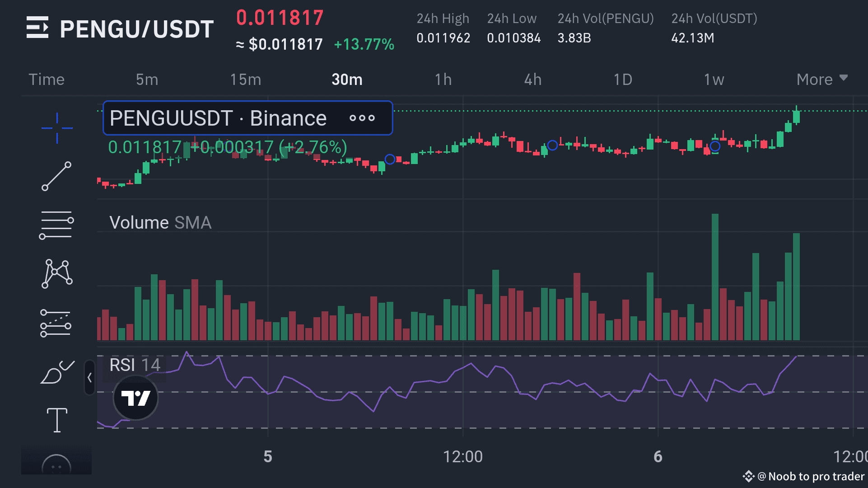Click the Volume SMA indicator label
868x488 pixels.
[x=160, y=223]
